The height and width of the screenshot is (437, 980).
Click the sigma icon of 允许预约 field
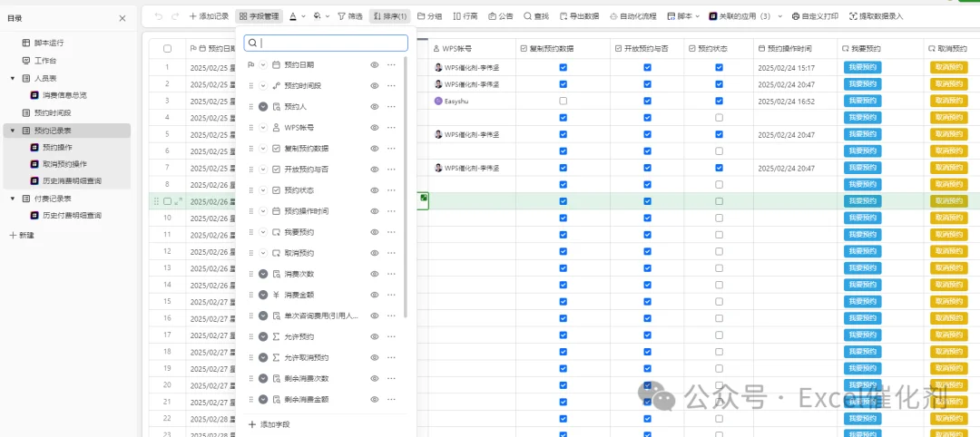[276, 336]
